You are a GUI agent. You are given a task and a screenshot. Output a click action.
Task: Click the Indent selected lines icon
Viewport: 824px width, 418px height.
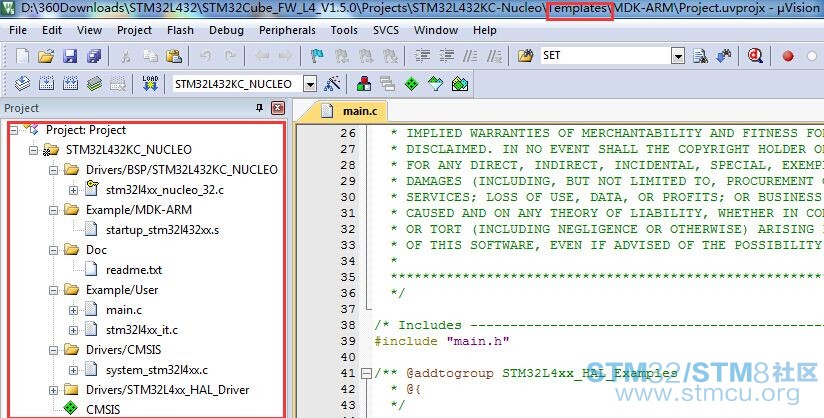[423, 56]
